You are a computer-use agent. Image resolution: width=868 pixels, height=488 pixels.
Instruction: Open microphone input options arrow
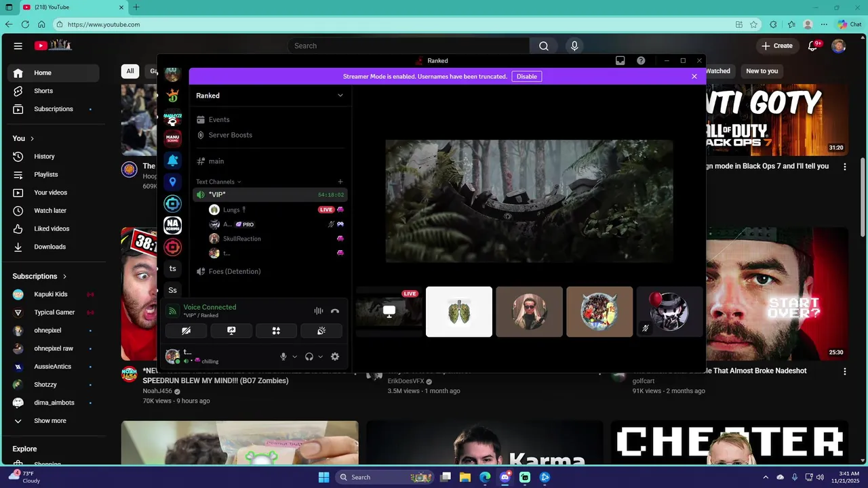[x=294, y=357]
